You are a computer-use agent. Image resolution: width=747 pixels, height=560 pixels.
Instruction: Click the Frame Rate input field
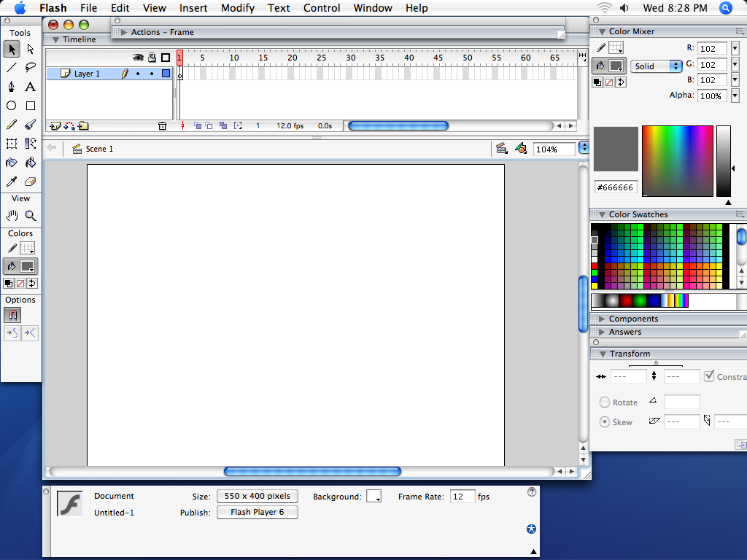tap(462, 496)
